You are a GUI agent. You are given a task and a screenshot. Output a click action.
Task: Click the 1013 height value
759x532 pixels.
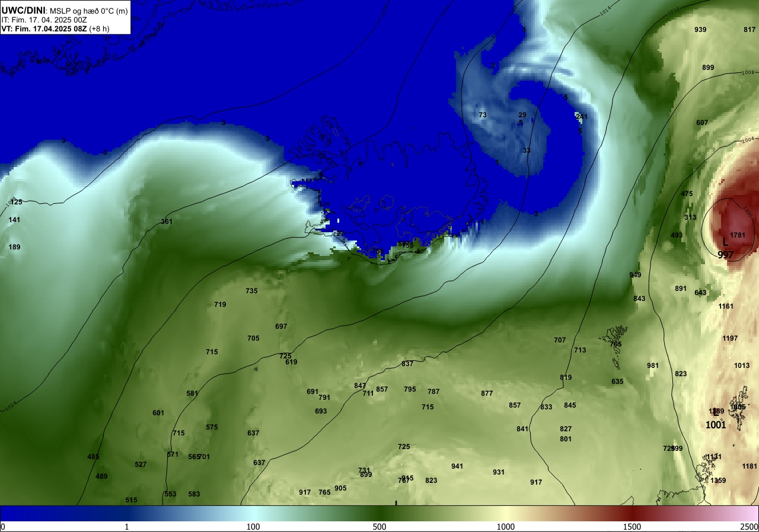742,366
